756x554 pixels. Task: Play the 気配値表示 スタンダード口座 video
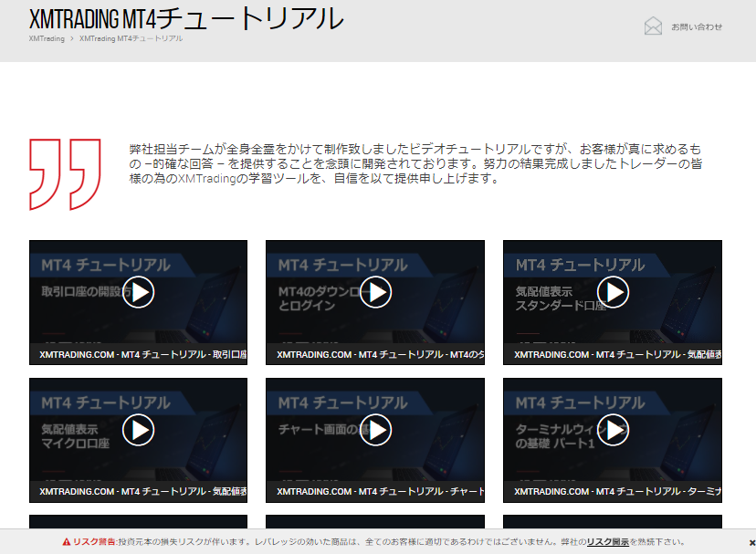click(x=613, y=292)
